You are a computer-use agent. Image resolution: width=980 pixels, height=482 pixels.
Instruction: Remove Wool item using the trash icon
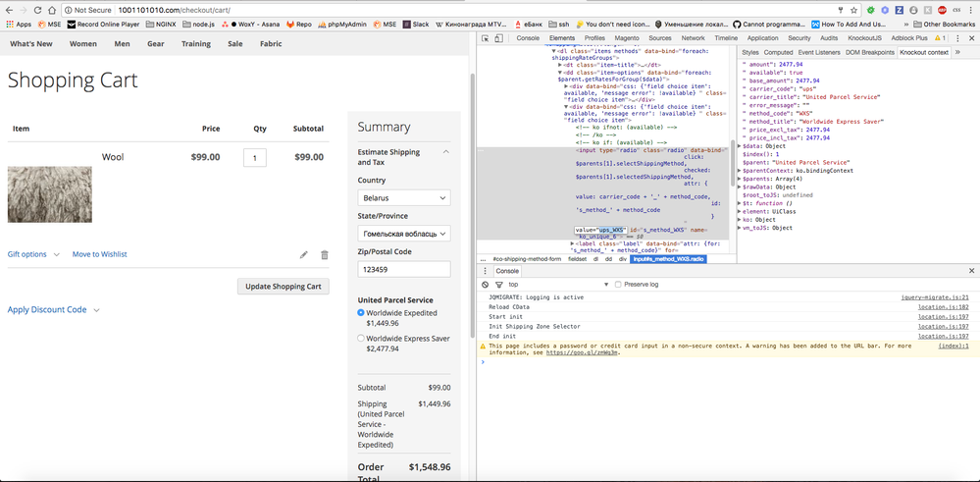[325, 255]
